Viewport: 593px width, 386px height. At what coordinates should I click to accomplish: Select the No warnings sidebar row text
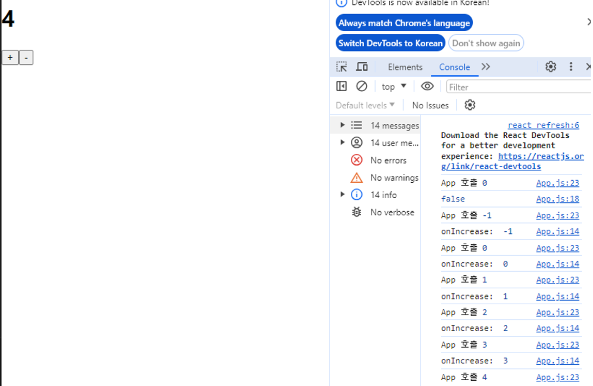click(394, 178)
